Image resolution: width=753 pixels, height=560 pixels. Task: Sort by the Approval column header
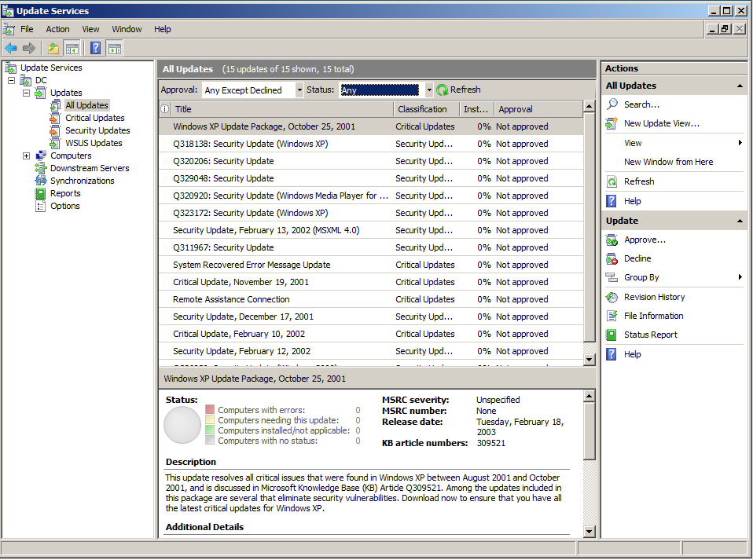point(538,109)
